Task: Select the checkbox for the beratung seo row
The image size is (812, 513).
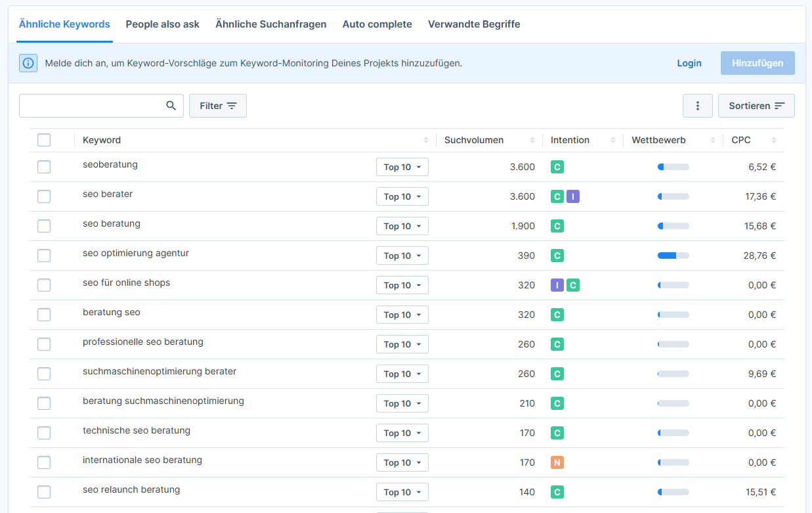Action: pyautogui.click(x=44, y=315)
